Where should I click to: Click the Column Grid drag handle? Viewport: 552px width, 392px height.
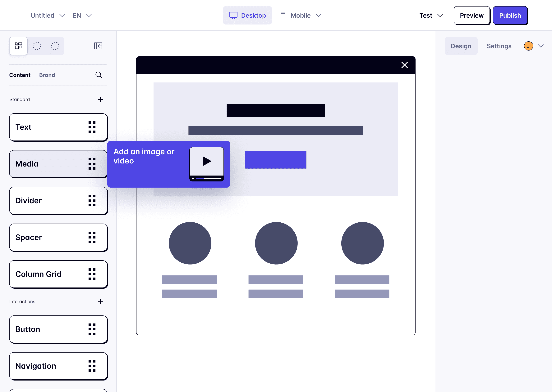[92, 274]
